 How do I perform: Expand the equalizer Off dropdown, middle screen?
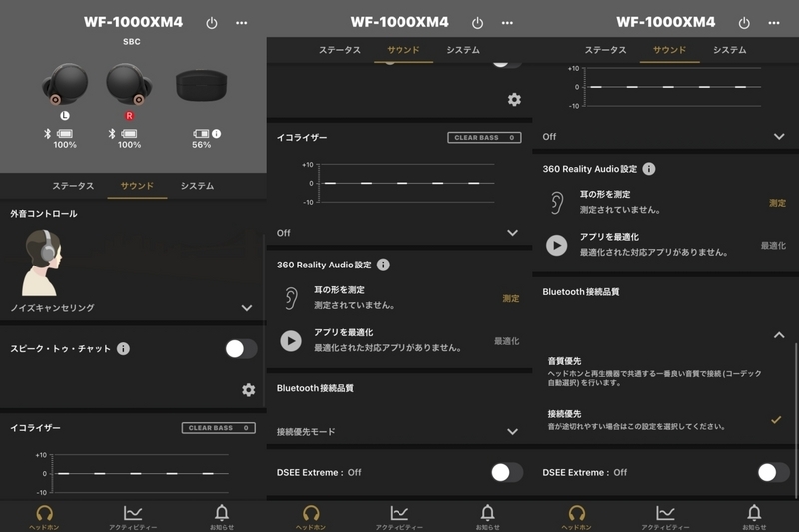click(x=513, y=233)
